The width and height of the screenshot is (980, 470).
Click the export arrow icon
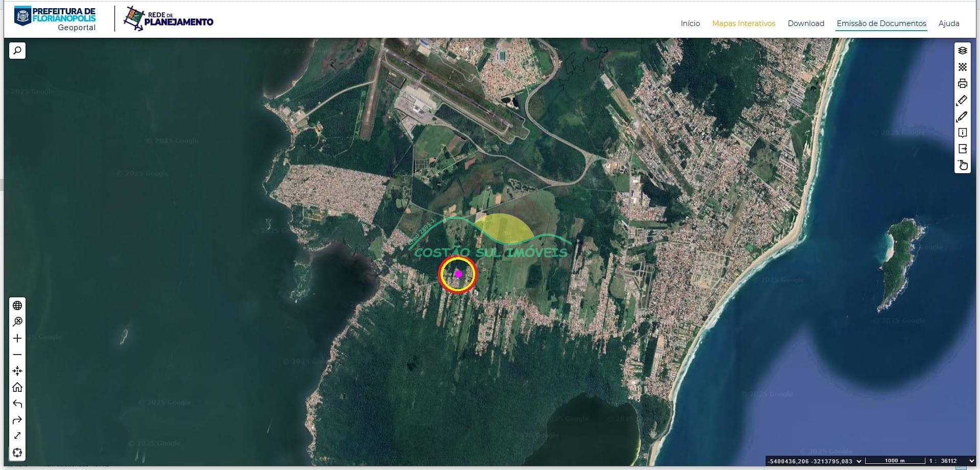pos(962,149)
